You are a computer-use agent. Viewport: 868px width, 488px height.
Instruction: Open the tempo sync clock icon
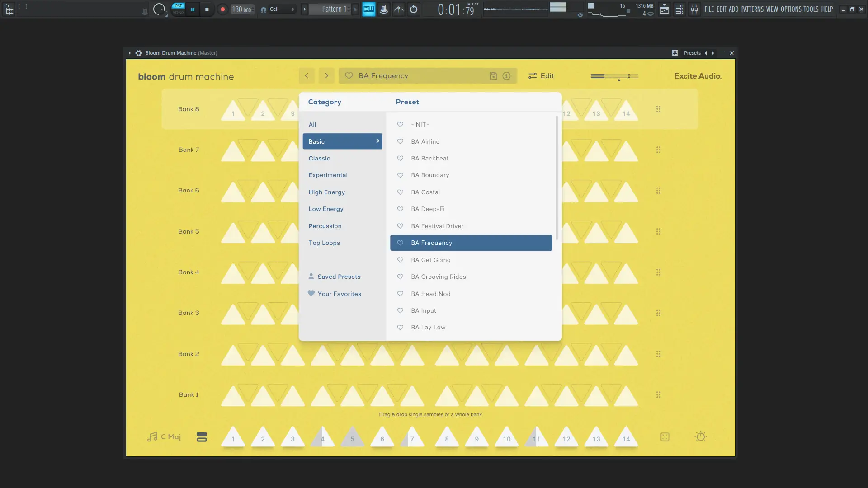[700, 437]
